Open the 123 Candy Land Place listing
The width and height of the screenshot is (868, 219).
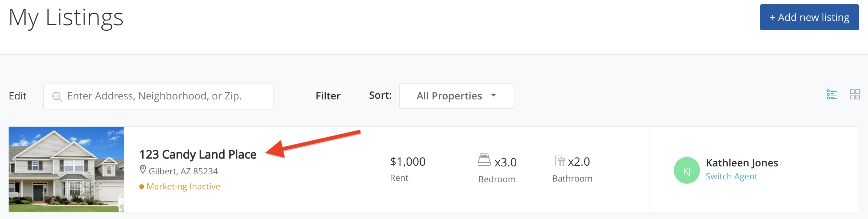[x=198, y=155]
